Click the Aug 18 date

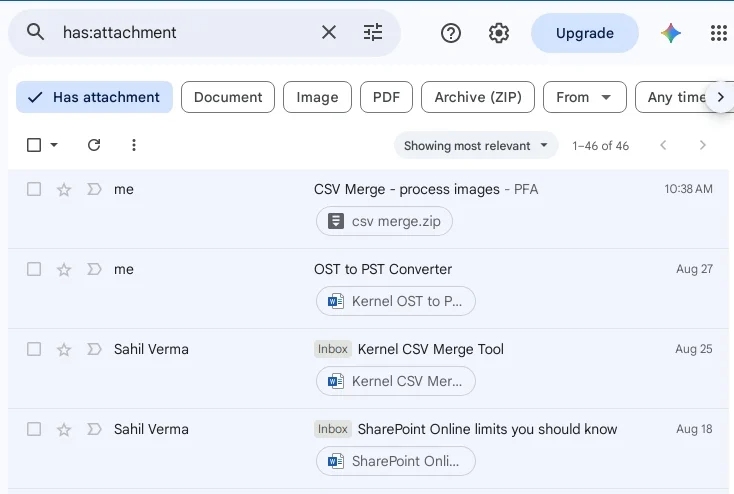(694, 429)
